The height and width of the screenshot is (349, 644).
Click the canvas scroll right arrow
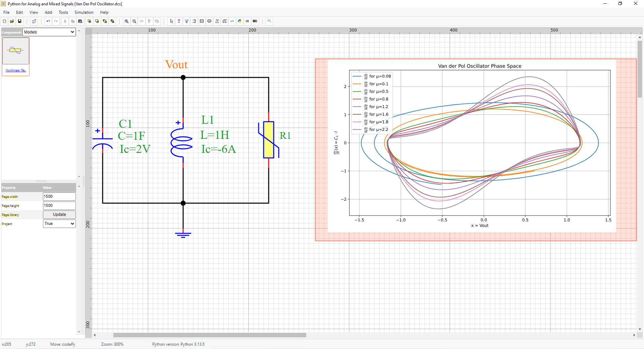point(634,335)
